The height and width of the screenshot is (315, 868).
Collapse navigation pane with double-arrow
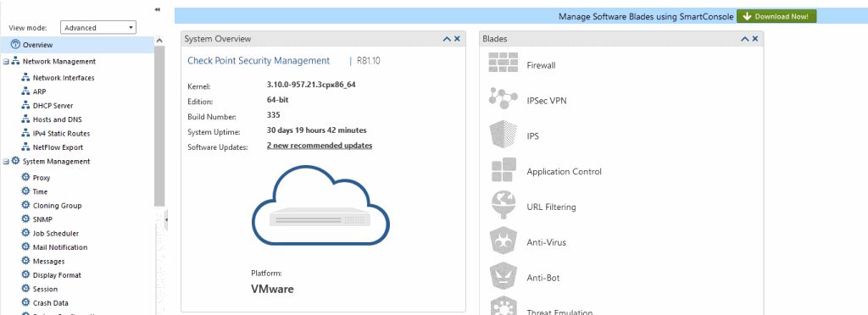pyautogui.click(x=157, y=9)
